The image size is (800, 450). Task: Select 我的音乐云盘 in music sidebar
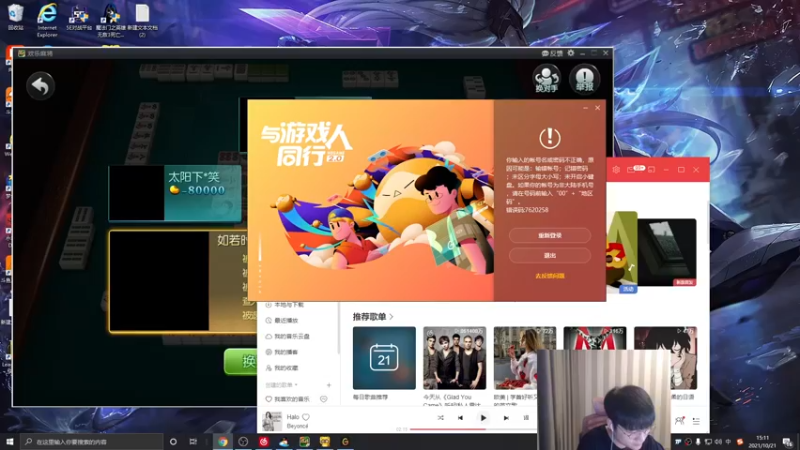288,336
